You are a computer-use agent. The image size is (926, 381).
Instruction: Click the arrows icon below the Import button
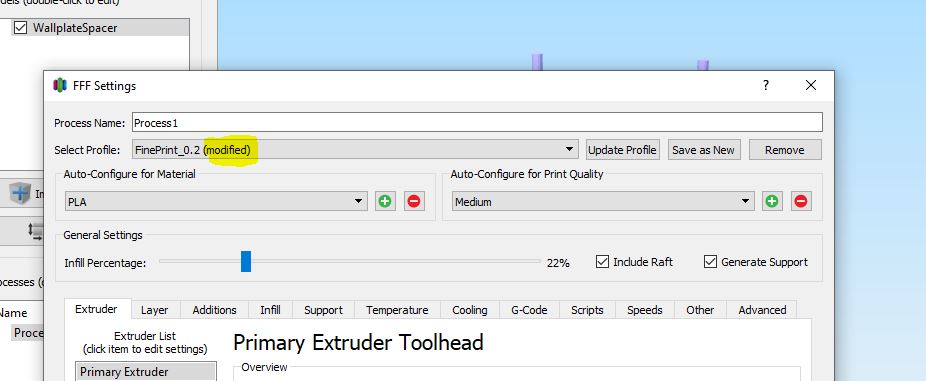35,231
